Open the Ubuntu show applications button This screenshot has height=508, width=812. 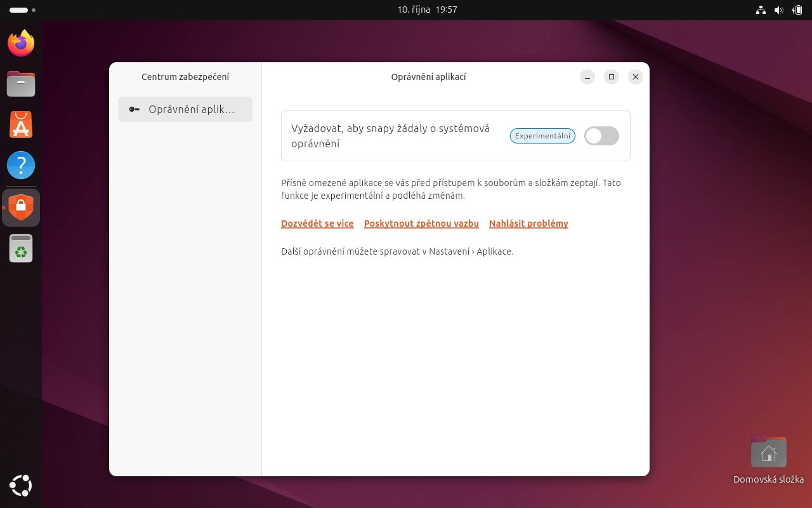tap(21, 486)
